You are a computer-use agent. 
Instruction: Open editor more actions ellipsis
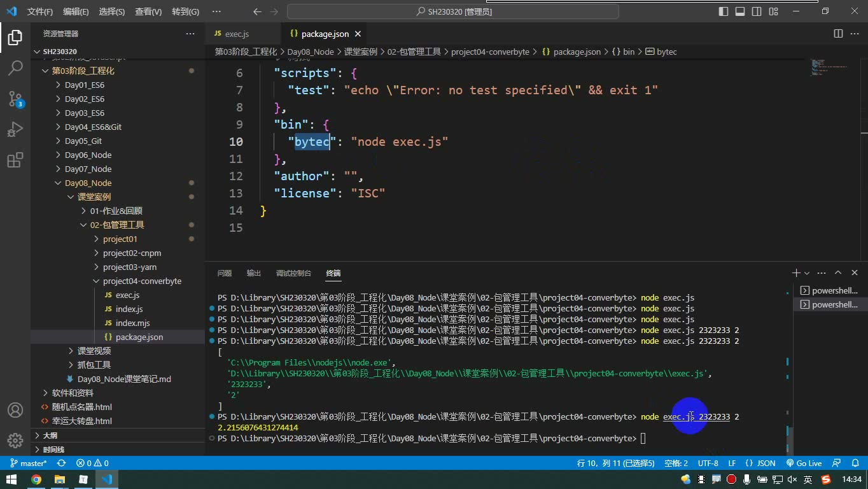tap(855, 34)
